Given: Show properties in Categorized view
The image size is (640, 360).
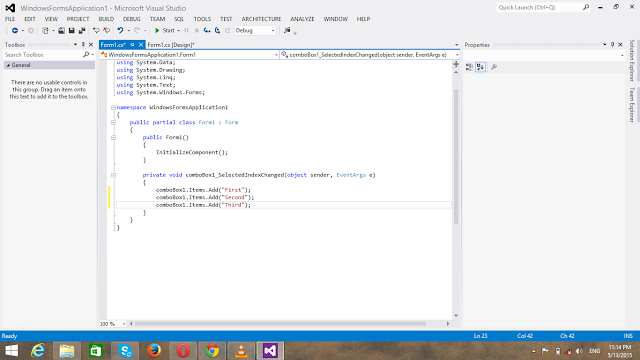Looking at the screenshot, I should [x=469, y=67].
